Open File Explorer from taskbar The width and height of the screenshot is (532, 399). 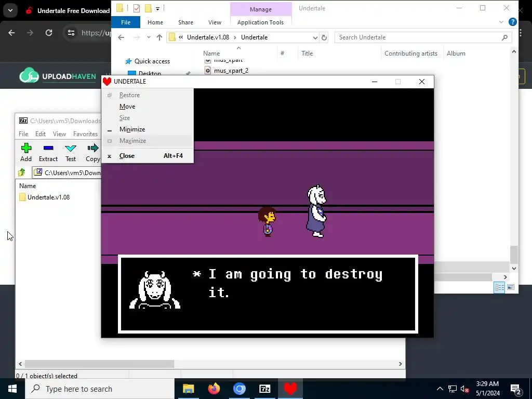pos(188,389)
